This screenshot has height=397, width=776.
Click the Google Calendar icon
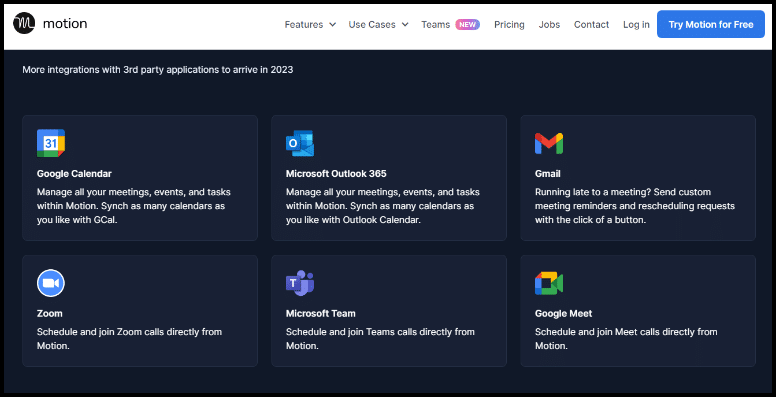click(x=51, y=143)
